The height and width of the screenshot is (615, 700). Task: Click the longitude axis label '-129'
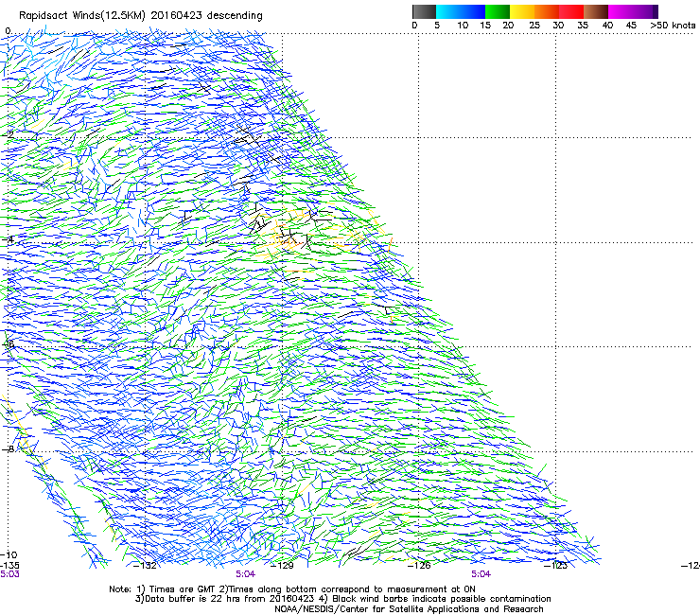tap(282, 566)
